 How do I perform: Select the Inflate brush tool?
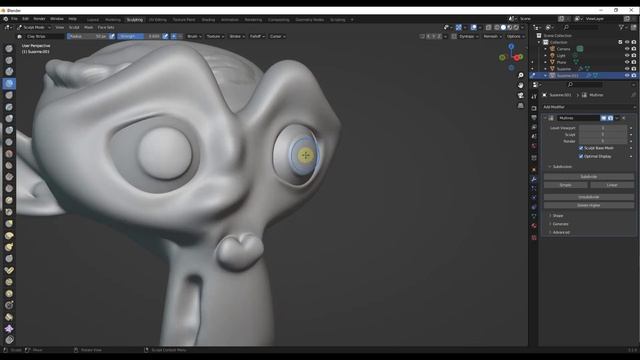point(9,119)
